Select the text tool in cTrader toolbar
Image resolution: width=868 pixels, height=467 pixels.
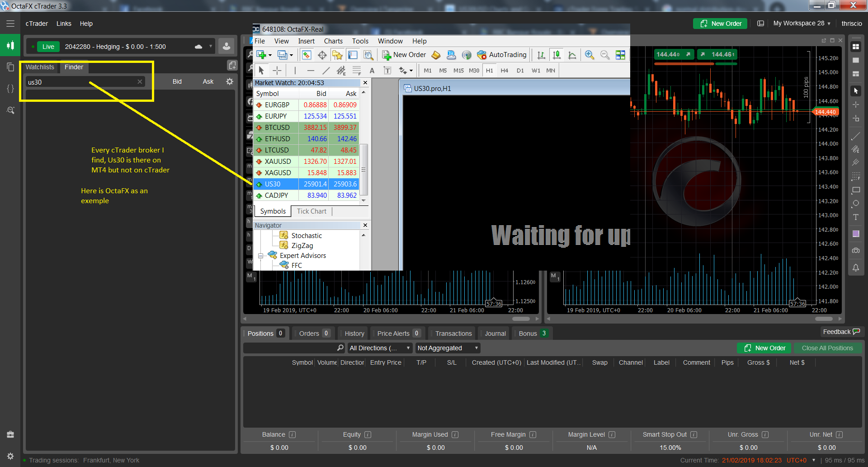click(x=856, y=217)
